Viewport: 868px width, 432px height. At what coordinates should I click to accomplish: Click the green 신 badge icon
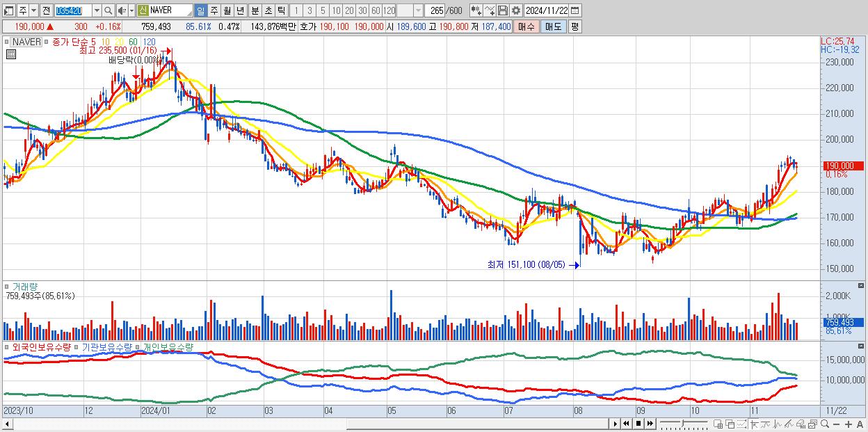click(x=143, y=10)
